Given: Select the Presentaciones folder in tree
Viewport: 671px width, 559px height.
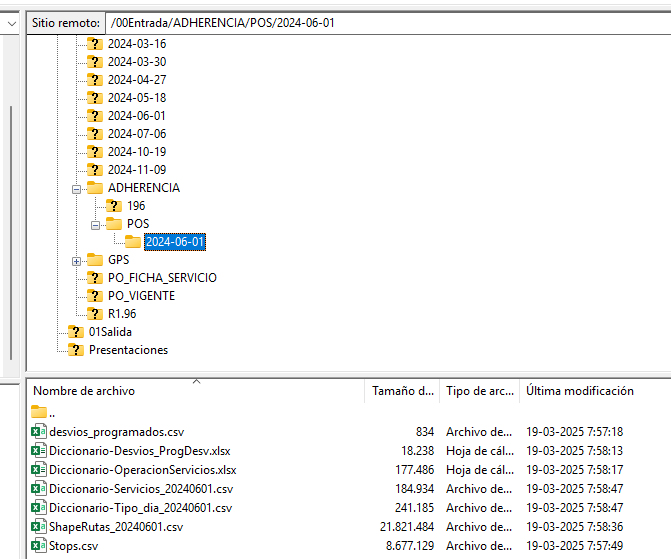Looking at the screenshot, I should pyautogui.click(x=128, y=350).
